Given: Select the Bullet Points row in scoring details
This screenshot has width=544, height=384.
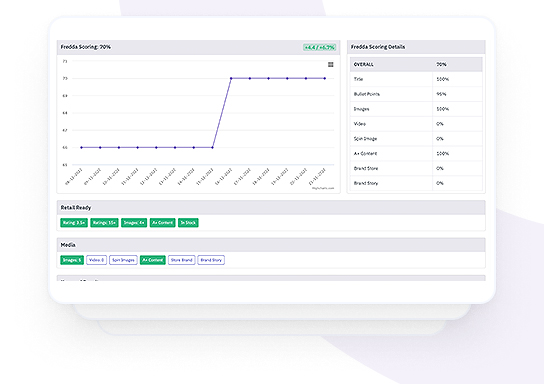Looking at the screenshot, I should pos(416,94).
